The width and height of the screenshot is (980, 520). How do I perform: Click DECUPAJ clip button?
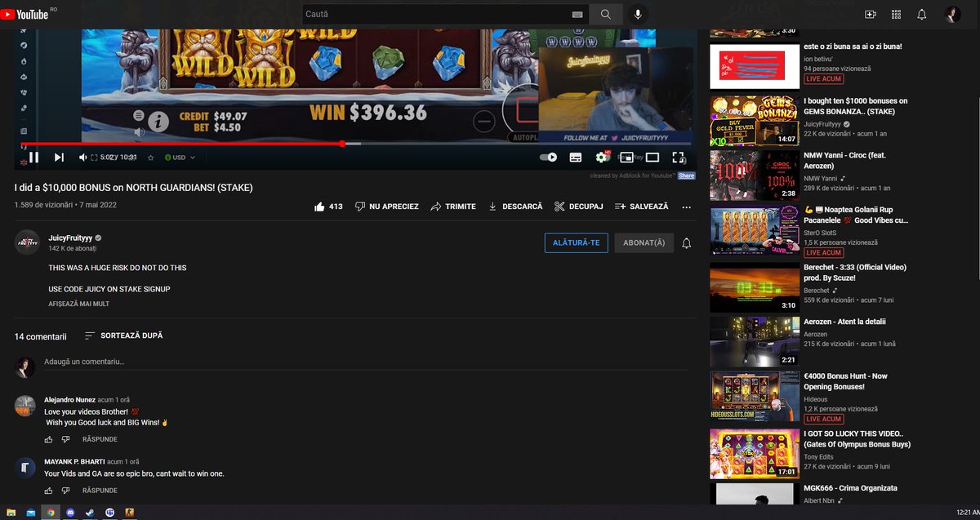click(x=578, y=207)
